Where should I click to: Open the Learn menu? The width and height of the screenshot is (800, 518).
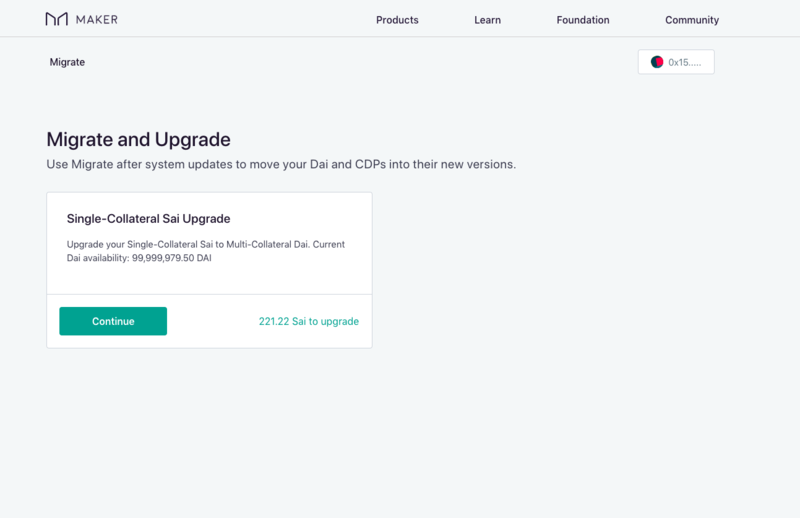coord(487,20)
